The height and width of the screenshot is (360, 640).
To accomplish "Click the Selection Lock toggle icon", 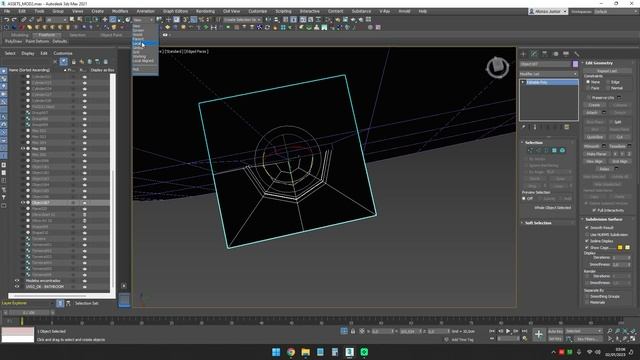I will [353, 331].
